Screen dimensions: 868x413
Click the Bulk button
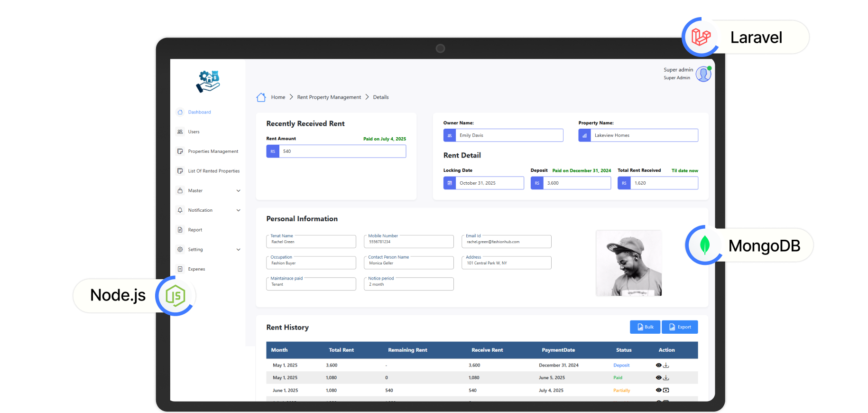pyautogui.click(x=645, y=327)
